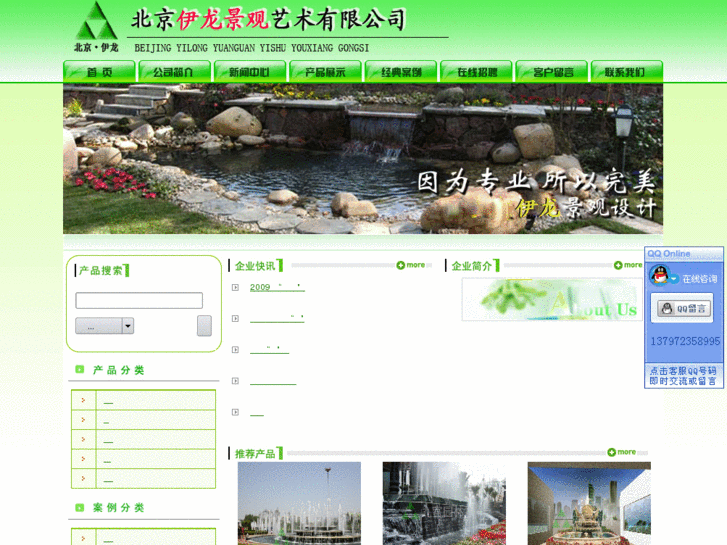Click the product search submit button
This screenshot has width=727, height=545.
tap(204, 326)
